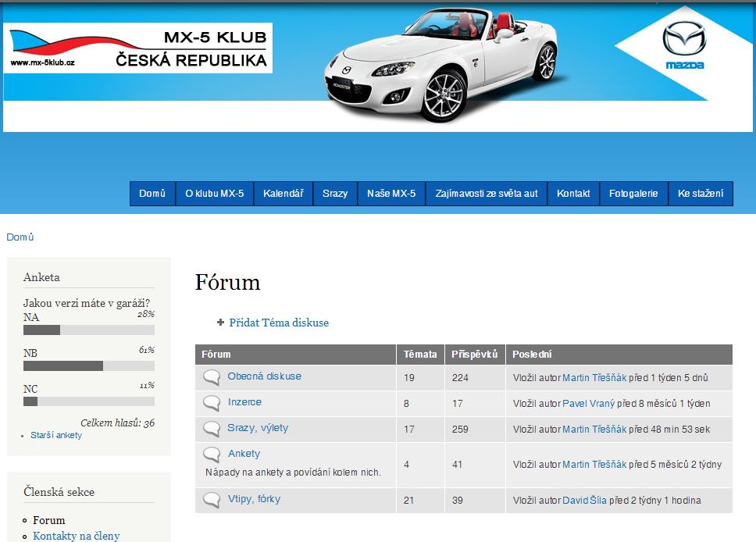Click the speech bubble icon beside Vtipy, fórky
Viewport: 756px width, 542px height.
(x=211, y=501)
